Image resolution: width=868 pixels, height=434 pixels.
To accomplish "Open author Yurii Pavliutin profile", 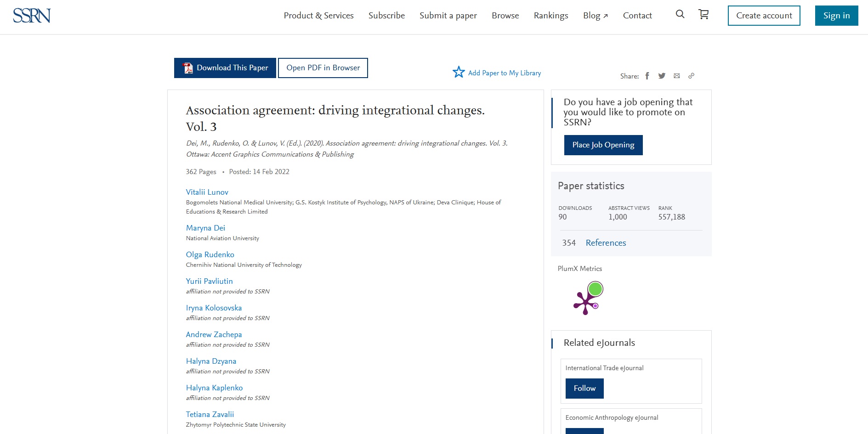I will [x=209, y=281].
